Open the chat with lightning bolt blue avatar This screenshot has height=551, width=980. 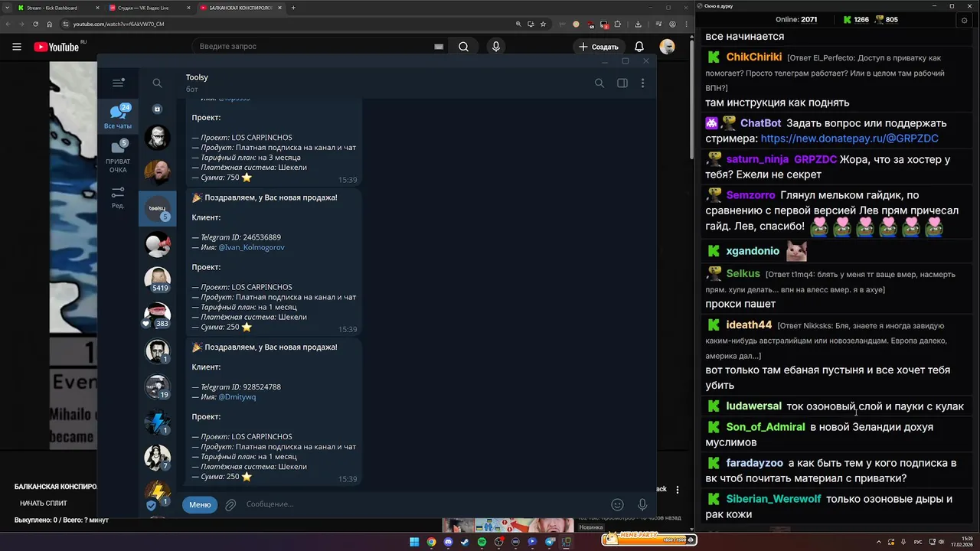[x=157, y=422]
